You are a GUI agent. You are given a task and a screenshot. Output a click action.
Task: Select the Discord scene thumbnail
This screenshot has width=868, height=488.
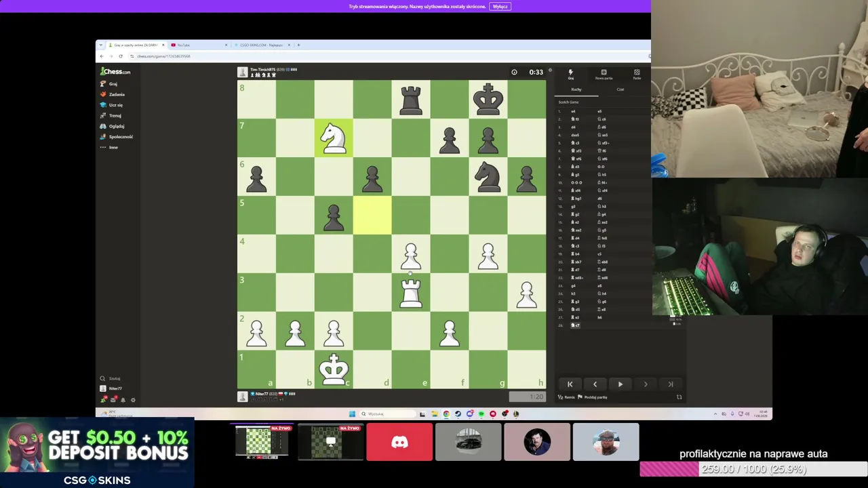pyautogui.click(x=399, y=442)
